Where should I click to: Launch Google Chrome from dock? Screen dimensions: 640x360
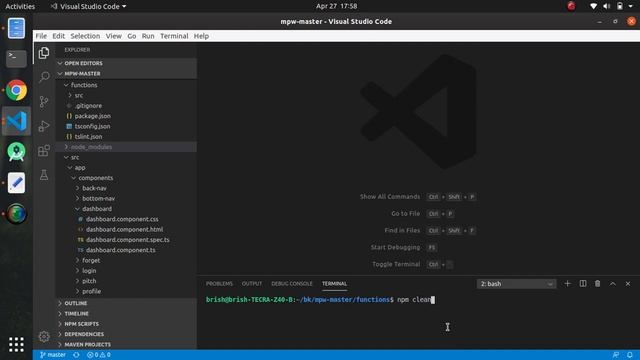(16, 90)
